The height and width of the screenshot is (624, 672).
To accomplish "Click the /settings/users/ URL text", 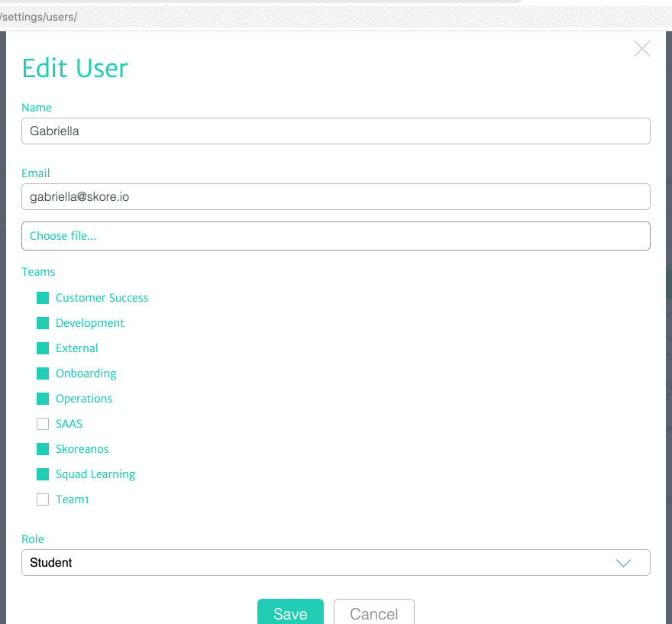I will [x=39, y=17].
